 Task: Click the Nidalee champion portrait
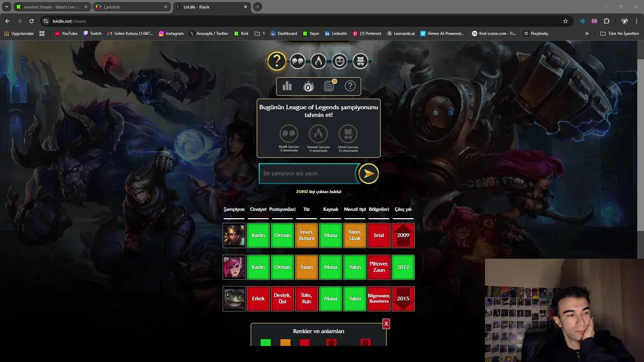pyautogui.click(x=234, y=235)
